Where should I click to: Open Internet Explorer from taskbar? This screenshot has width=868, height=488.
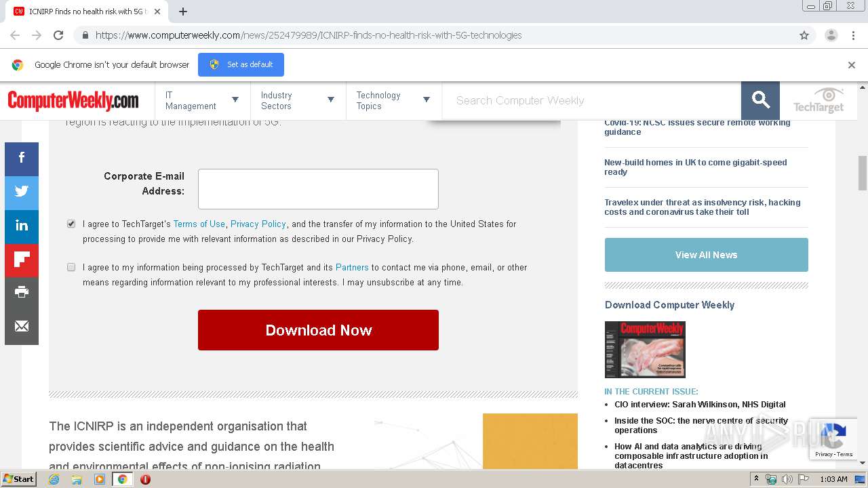pyautogui.click(x=54, y=479)
